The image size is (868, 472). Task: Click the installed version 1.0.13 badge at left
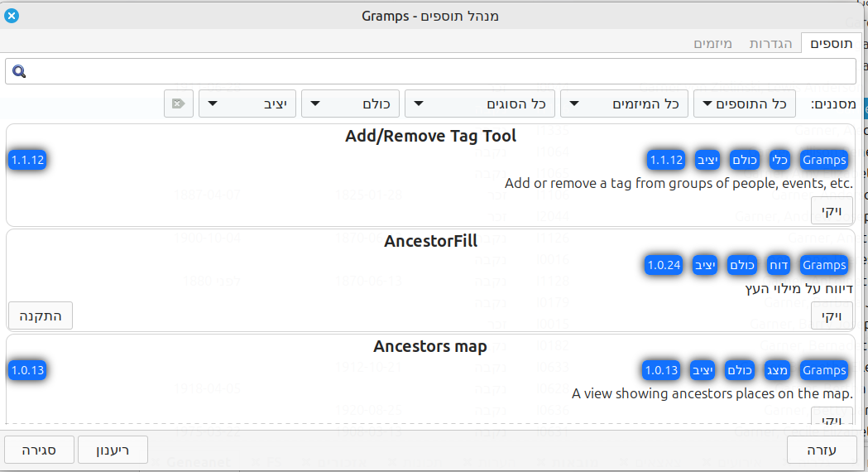(27, 371)
